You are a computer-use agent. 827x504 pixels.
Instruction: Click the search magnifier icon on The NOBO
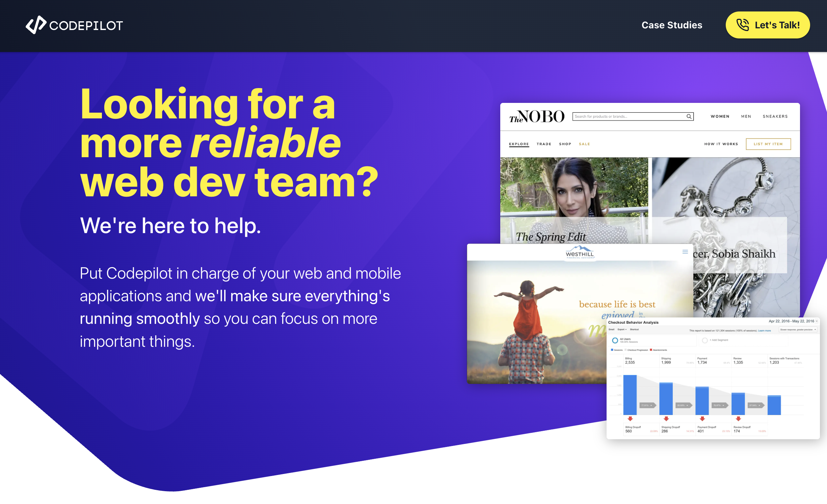click(x=689, y=116)
